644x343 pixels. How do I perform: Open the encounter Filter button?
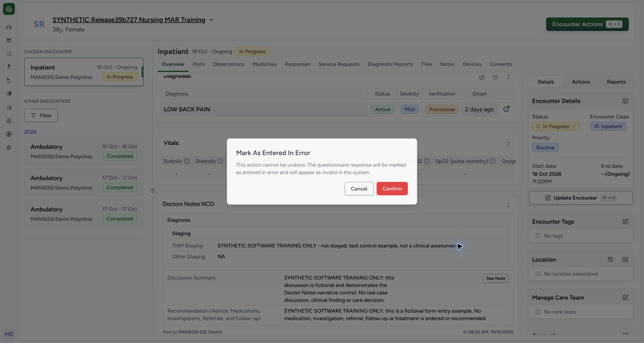pyautogui.click(x=41, y=115)
